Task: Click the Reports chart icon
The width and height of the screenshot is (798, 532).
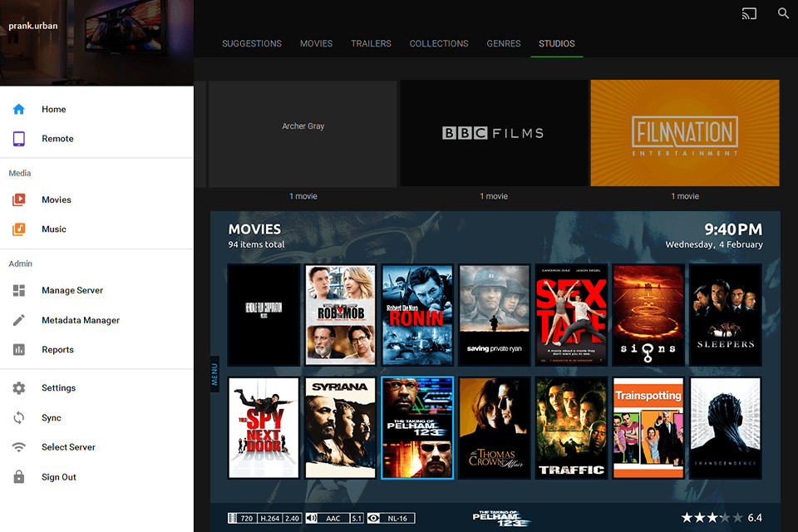Action: pyautogui.click(x=19, y=350)
